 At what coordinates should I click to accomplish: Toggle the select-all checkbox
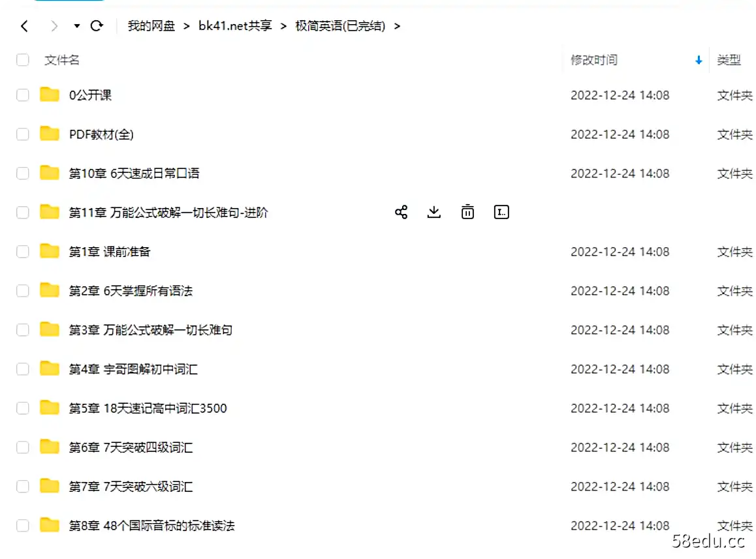coord(23,60)
